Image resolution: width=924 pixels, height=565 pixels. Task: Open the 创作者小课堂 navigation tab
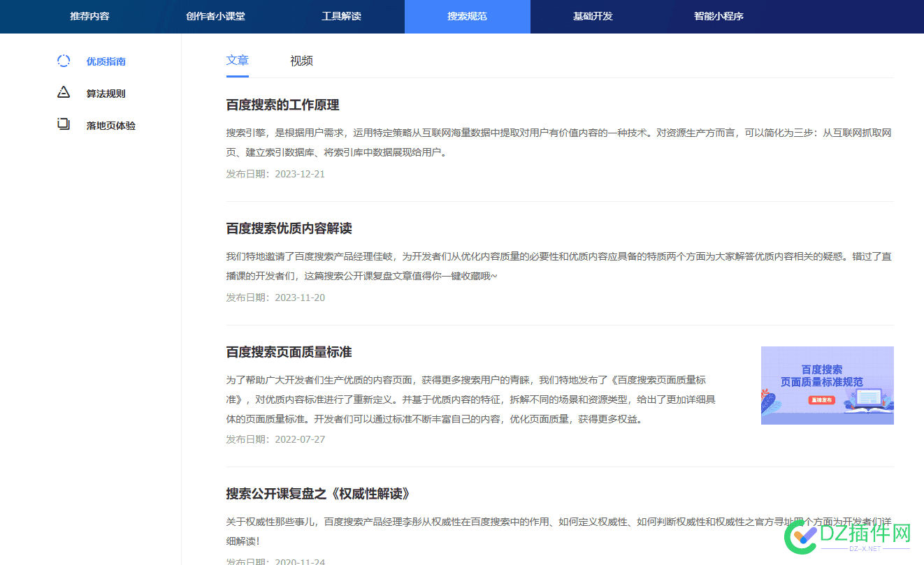(215, 16)
